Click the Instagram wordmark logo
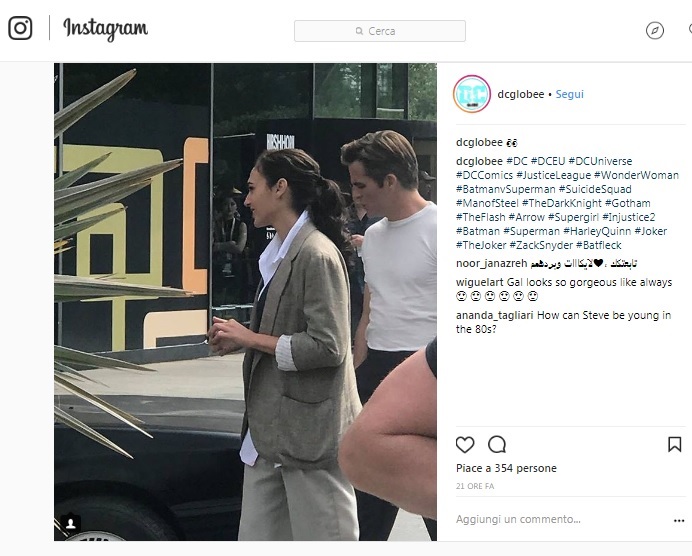The height and width of the screenshot is (556, 692). coord(105,29)
